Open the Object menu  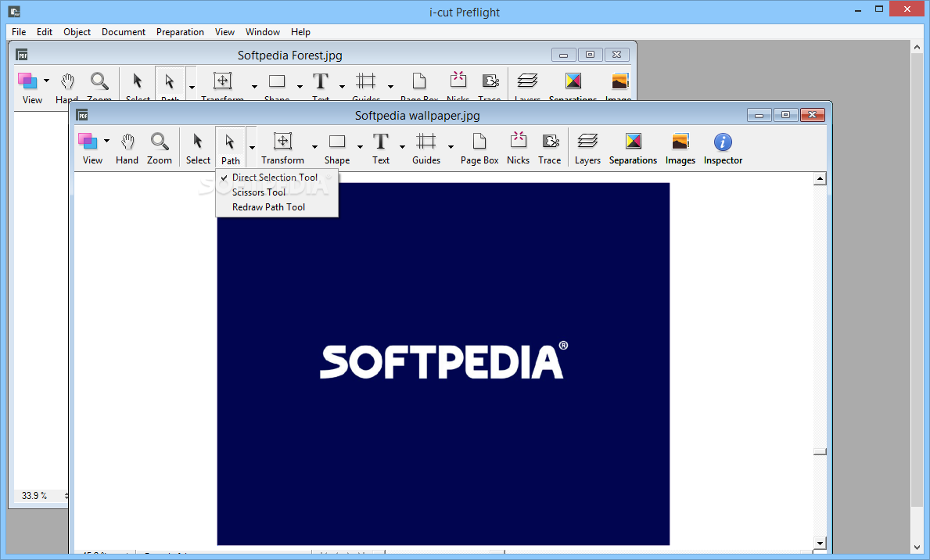[x=77, y=32]
